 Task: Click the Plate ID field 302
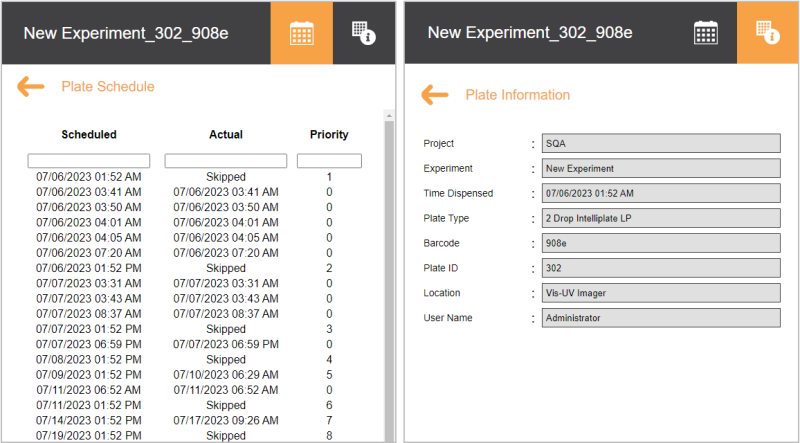(661, 268)
